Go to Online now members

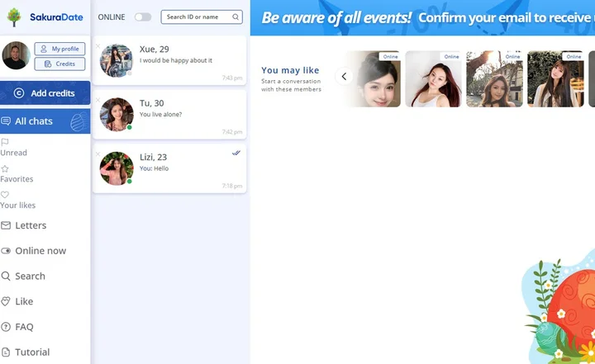tap(40, 251)
